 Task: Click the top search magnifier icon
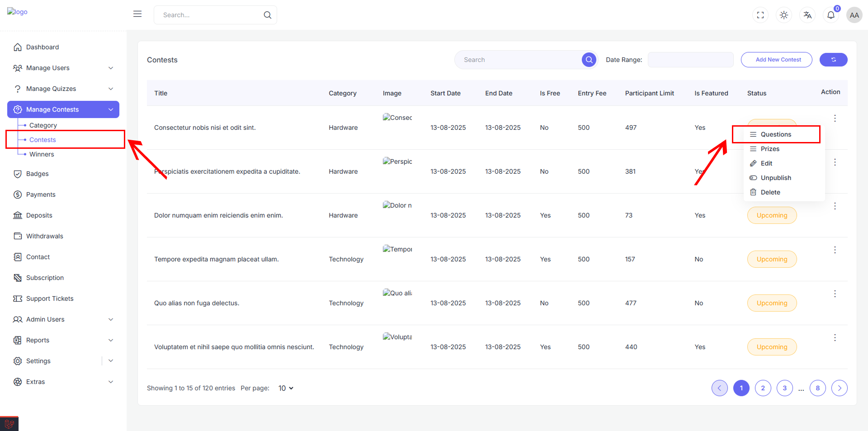(268, 15)
